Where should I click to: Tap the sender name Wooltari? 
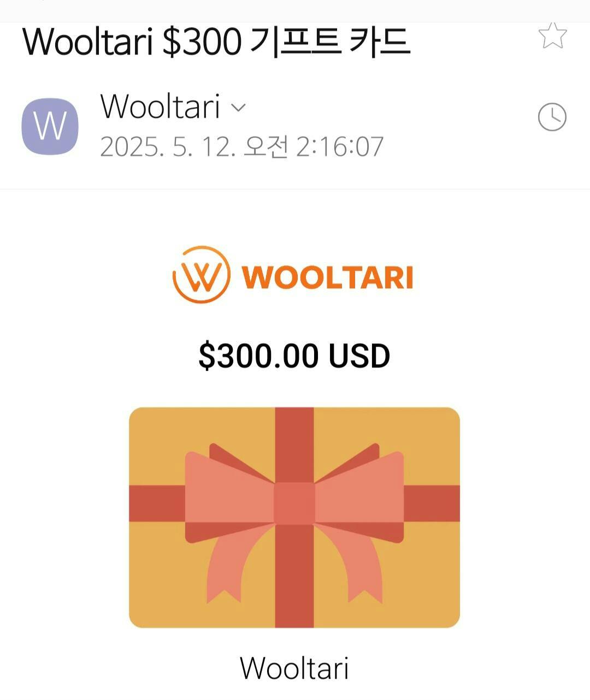pyautogui.click(x=160, y=106)
